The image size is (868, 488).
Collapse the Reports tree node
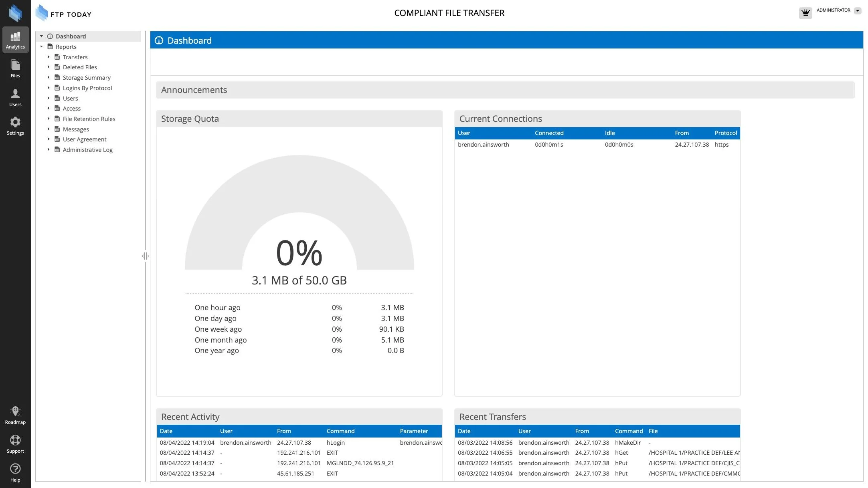click(41, 46)
